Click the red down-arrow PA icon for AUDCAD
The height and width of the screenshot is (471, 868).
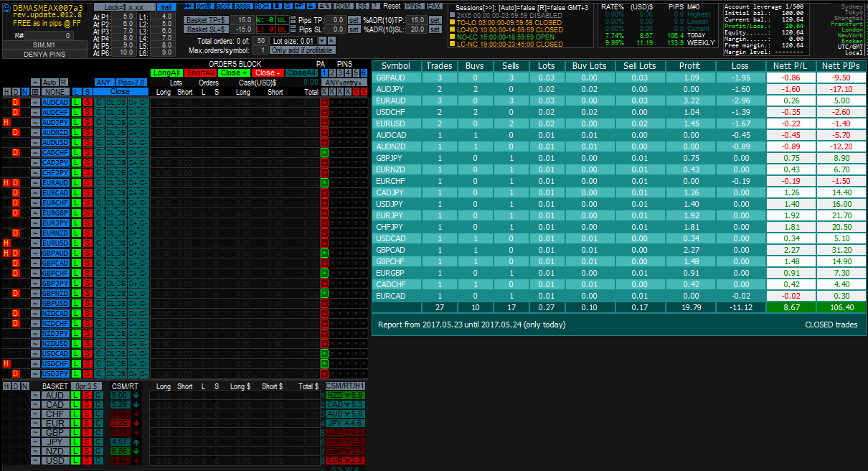point(324,103)
